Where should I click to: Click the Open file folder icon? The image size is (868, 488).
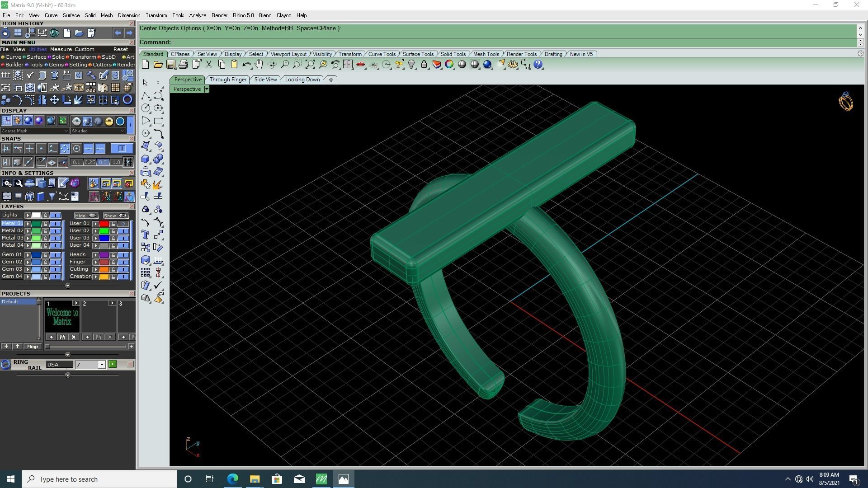point(158,65)
